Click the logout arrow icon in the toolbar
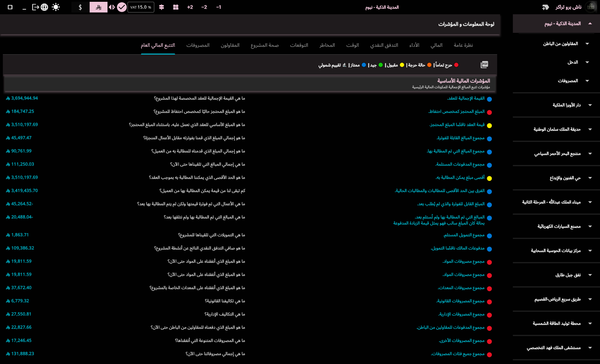The height and width of the screenshot is (364, 600). [35, 7]
